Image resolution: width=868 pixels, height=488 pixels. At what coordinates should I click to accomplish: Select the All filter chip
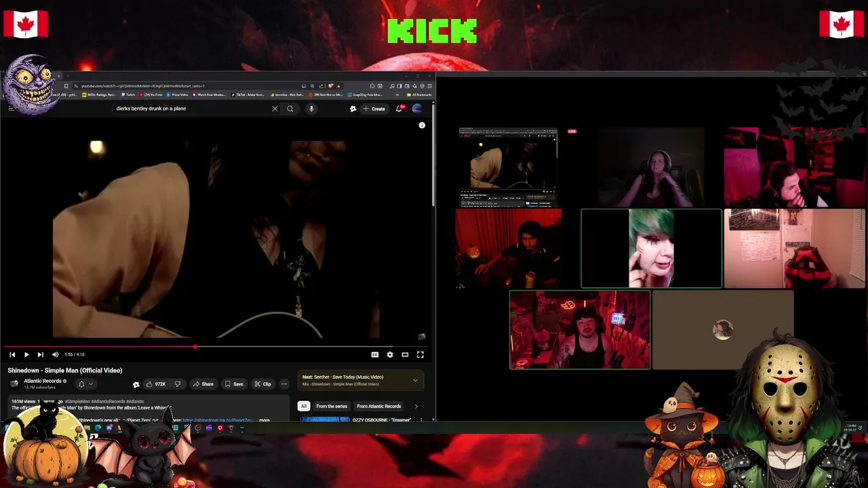(304, 406)
